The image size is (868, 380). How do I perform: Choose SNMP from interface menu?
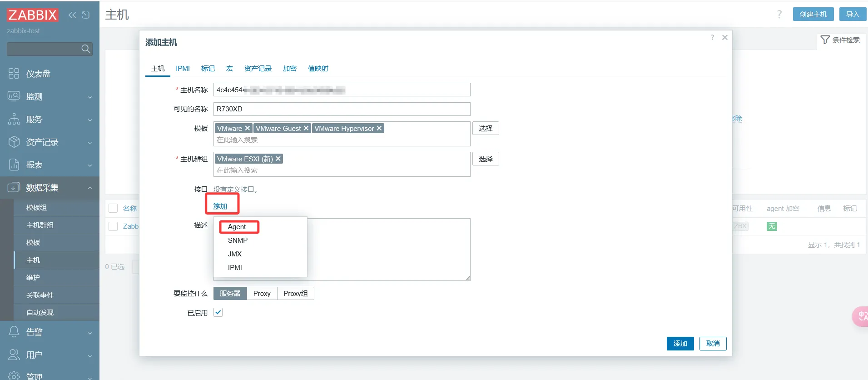pyautogui.click(x=260, y=240)
